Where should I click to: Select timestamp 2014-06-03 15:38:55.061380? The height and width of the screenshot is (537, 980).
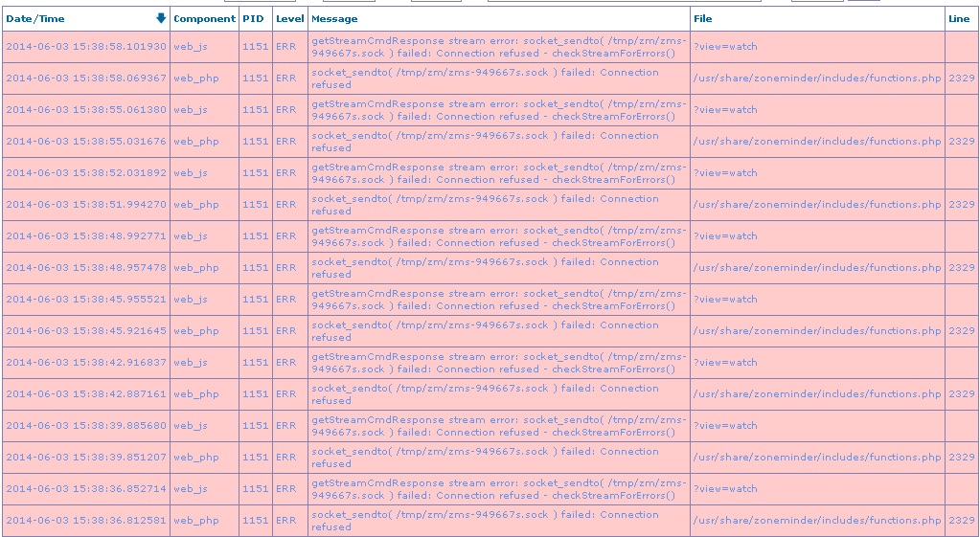click(x=86, y=109)
